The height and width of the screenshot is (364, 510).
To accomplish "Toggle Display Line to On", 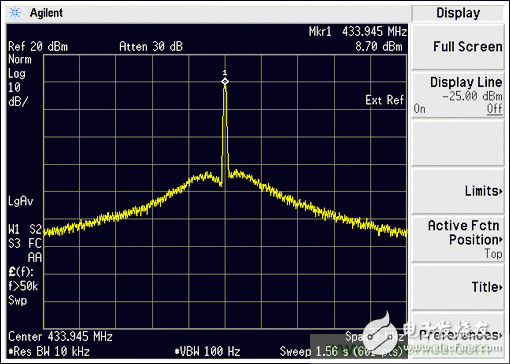I will (x=419, y=109).
